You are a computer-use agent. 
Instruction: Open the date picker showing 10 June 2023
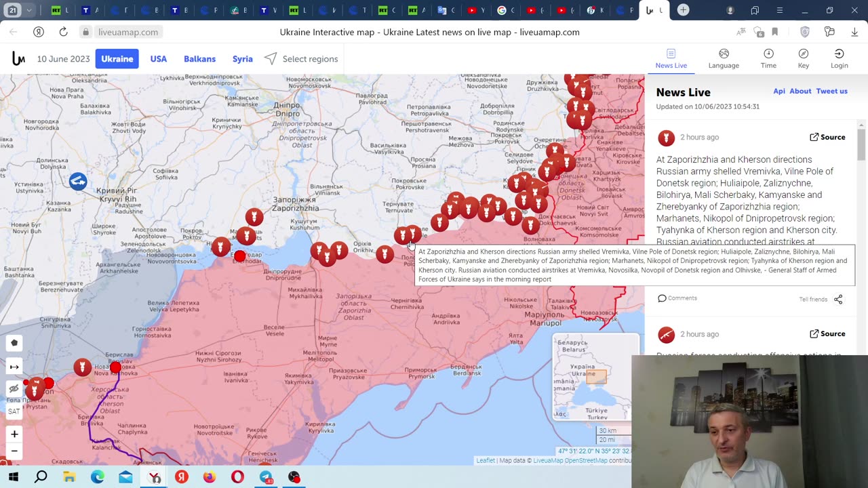(x=63, y=59)
